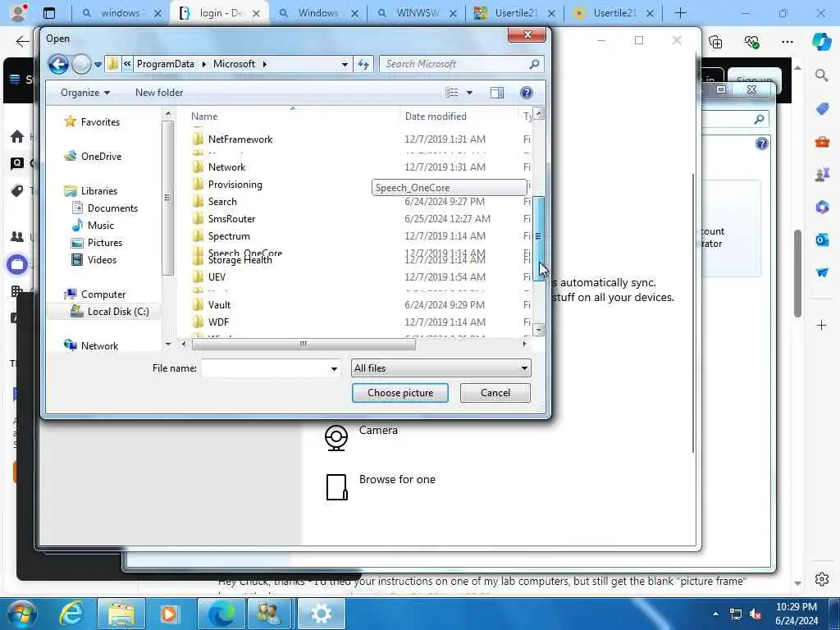Click the muted volume icon in system tray

pos(756,614)
